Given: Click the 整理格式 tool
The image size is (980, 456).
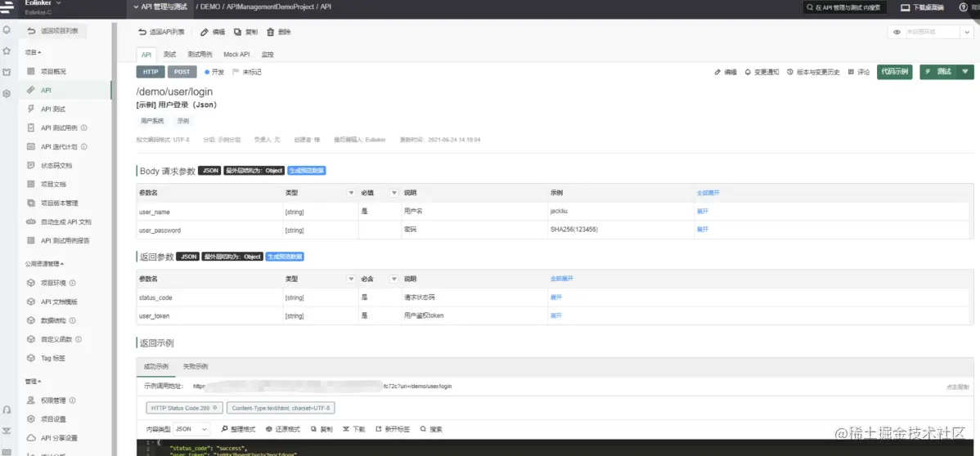Looking at the screenshot, I should pyautogui.click(x=239, y=429).
